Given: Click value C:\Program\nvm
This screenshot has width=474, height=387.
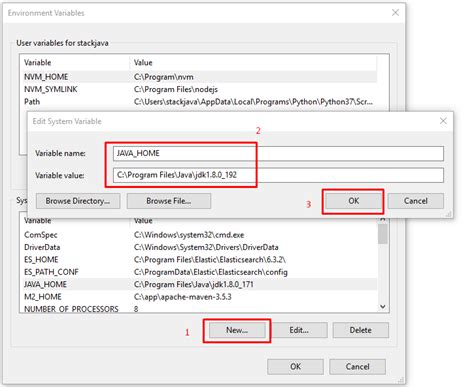Looking at the screenshot, I should (x=164, y=77).
